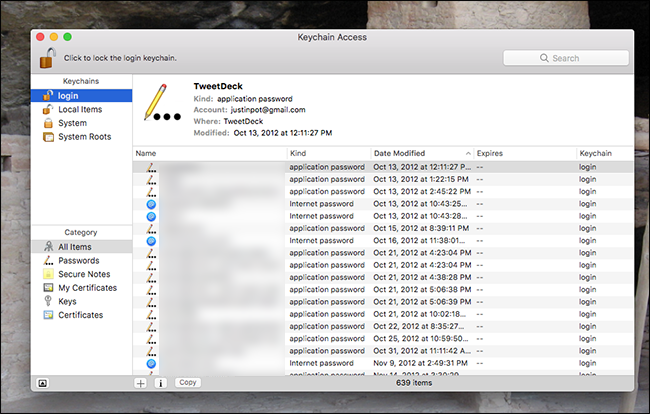Sort by the Date Modified column
650x414 pixels.
click(422, 153)
